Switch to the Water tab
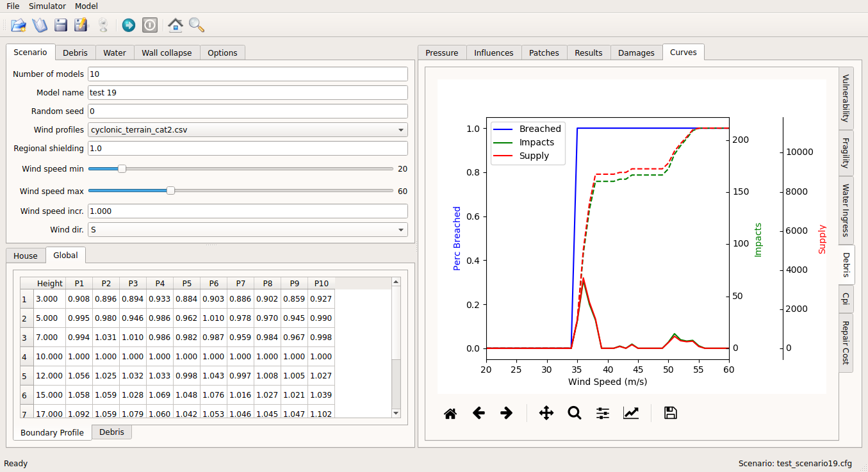The width and height of the screenshot is (868, 472). click(115, 53)
